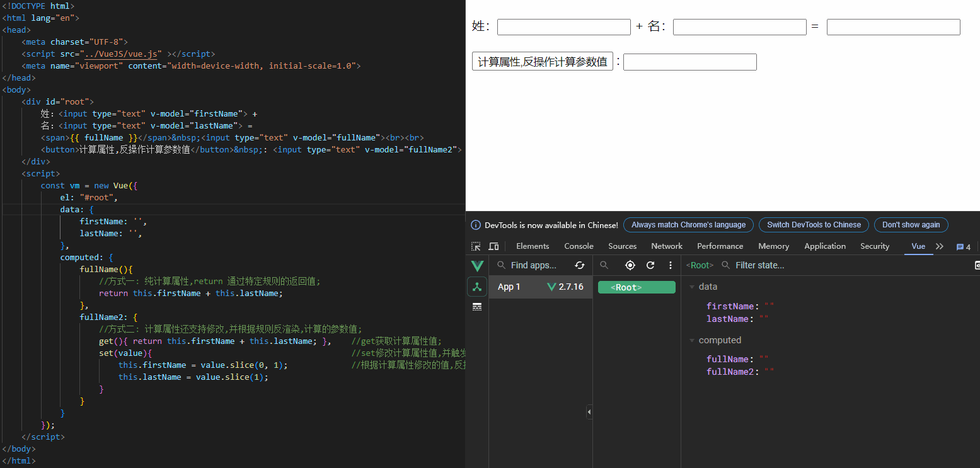The image size is (980, 468).
Task: Select App 1 in the Vue apps list
Action: click(x=541, y=287)
